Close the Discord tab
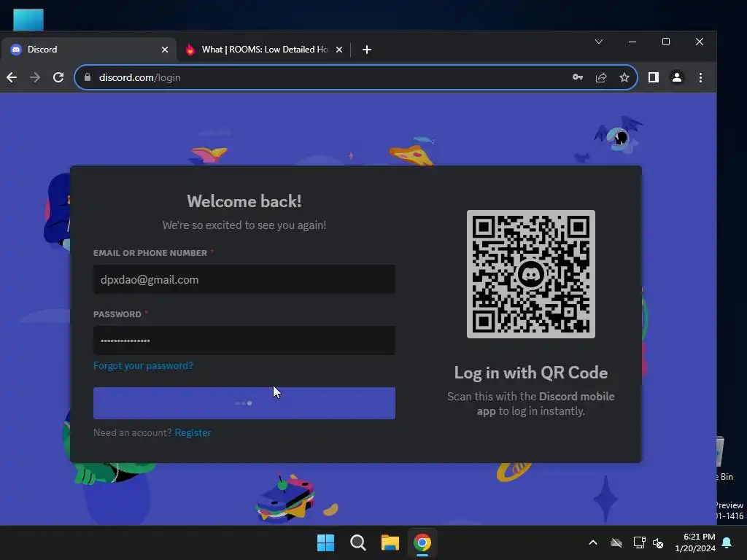This screenshot has width=747, height=560. tap(164, 50)
